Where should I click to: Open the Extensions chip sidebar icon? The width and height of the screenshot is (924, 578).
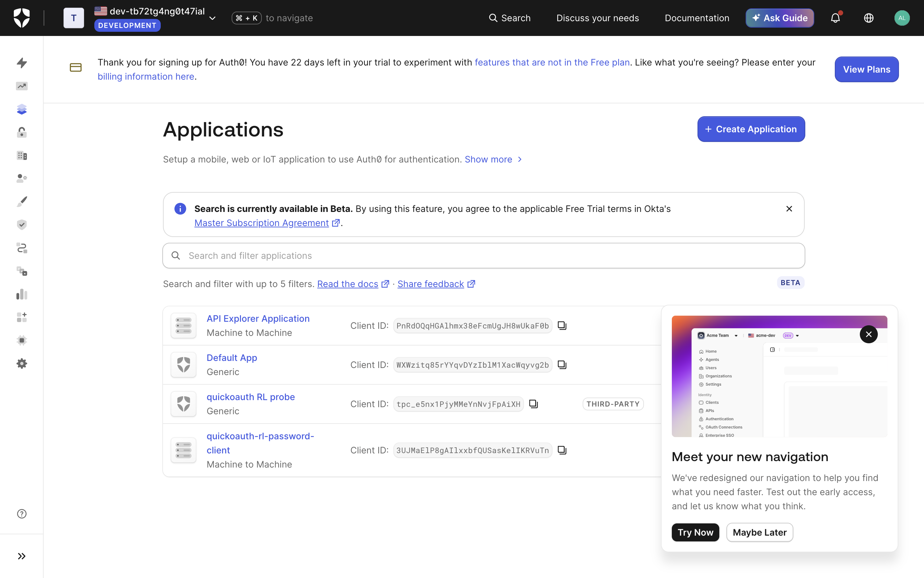click(22, 340)
